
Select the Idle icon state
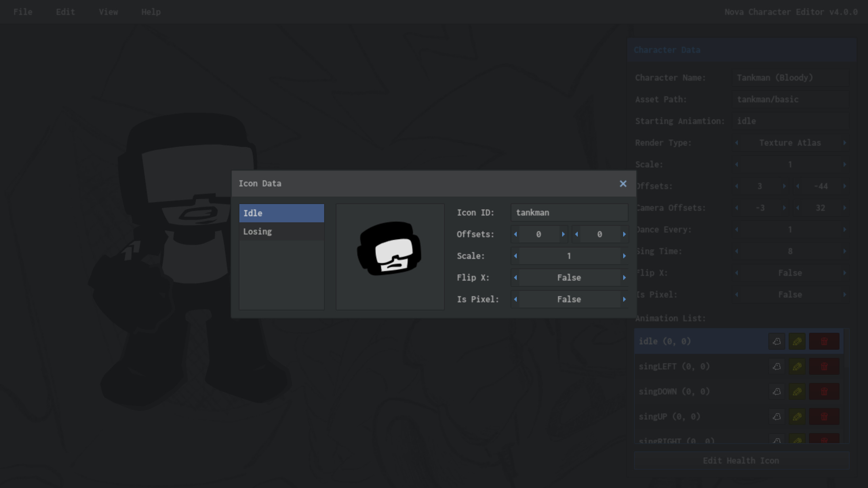282,213
